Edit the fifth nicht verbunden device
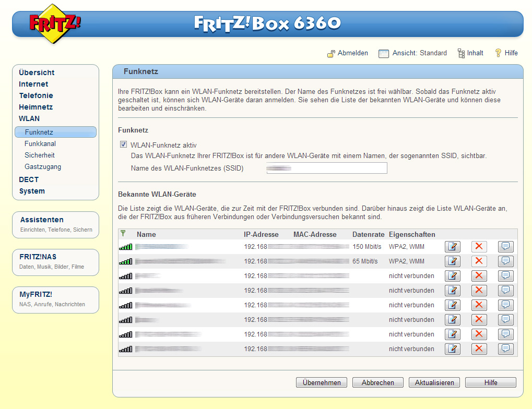This screenshot has width=532, height=409. tap(452, 334)
